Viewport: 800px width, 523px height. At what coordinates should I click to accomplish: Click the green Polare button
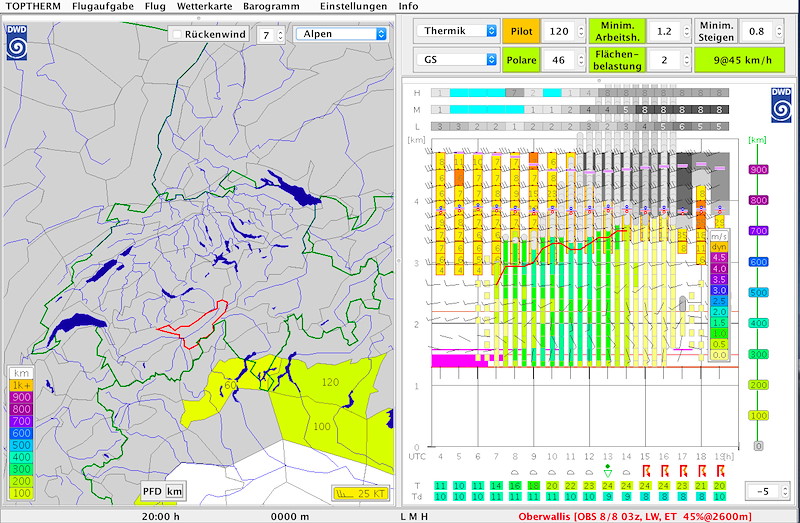coord(521,60)
